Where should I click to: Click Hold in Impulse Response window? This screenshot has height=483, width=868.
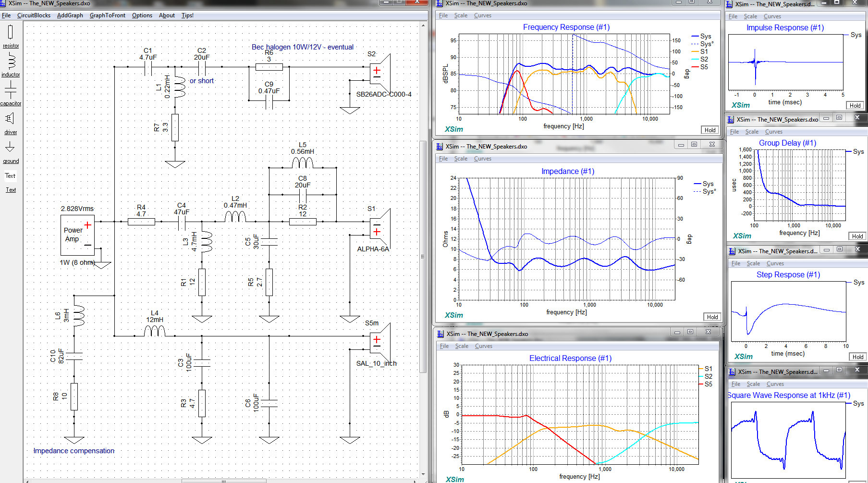(855, 106)
